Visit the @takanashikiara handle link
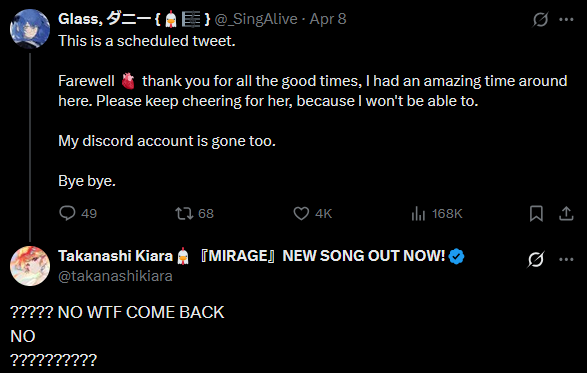The height and width of the screenshot is (373, 587). 115,276
